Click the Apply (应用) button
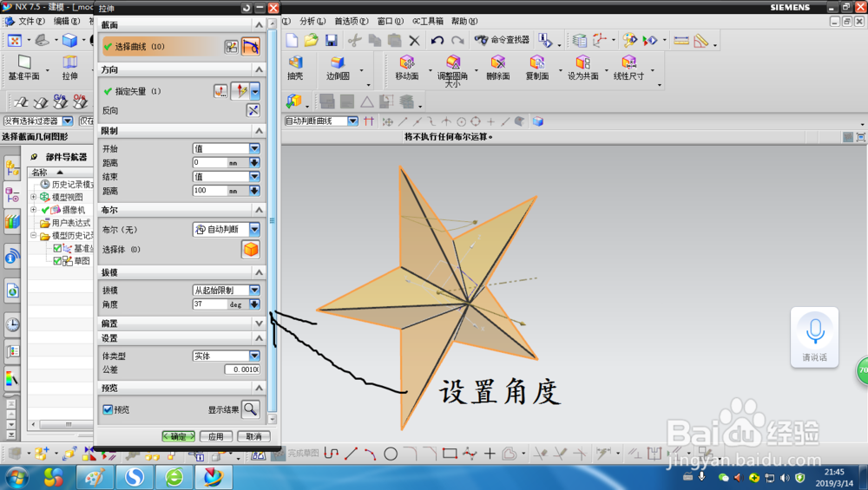Viewport: 868px width, 490px height. [x=216, y=436]
